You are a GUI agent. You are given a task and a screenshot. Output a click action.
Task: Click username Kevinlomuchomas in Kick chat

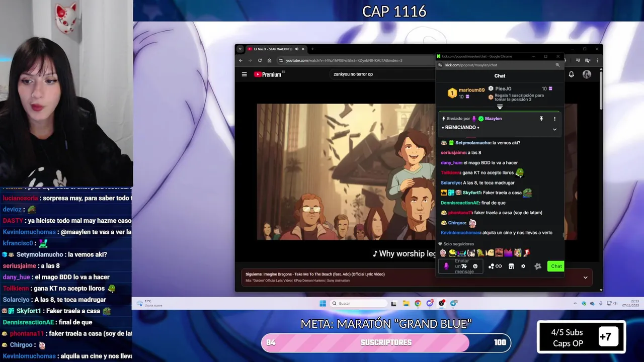pos(460,233)
